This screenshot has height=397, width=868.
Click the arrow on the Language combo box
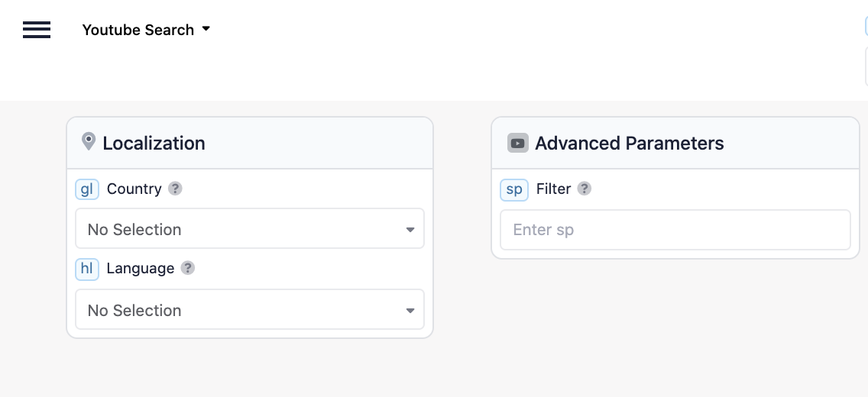(410, 311)
